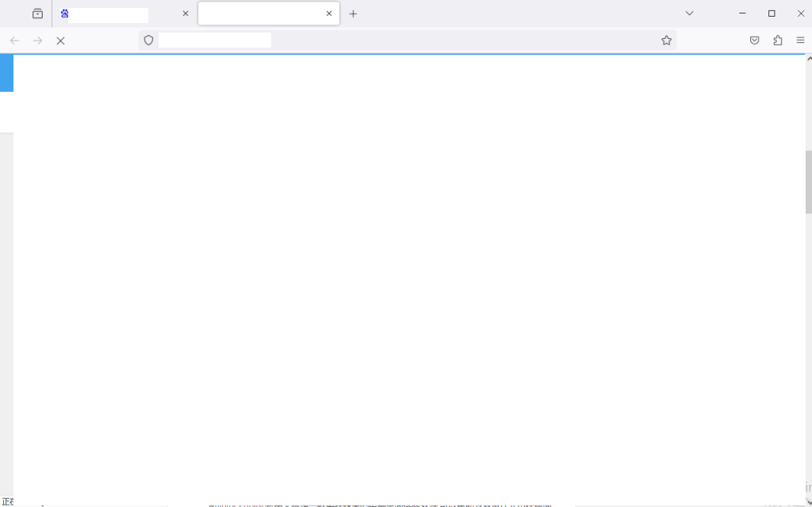
Task: Open the application hamburger menu
Action: tap(800, 40)
